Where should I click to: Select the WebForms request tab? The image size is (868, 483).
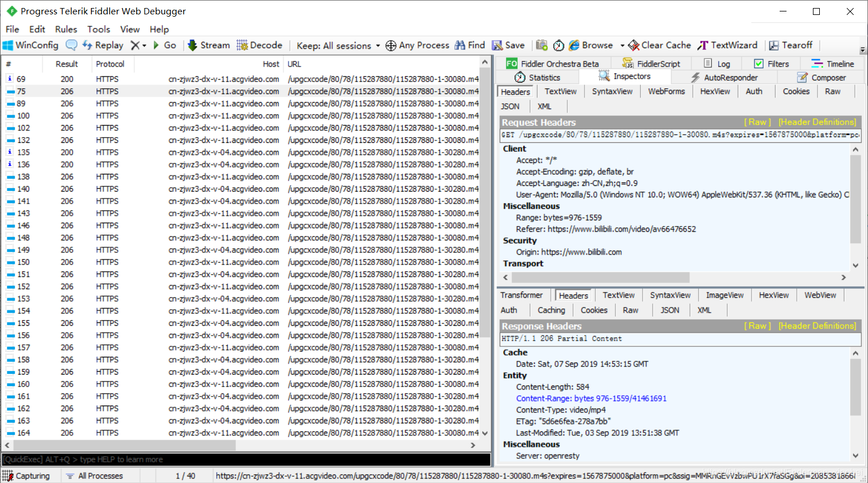click(667, 91)
